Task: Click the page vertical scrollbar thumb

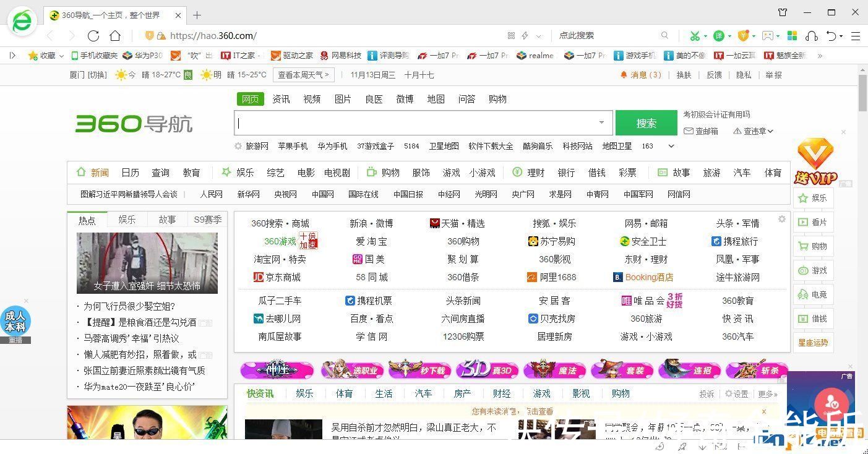Action: (x=863, y=92)
